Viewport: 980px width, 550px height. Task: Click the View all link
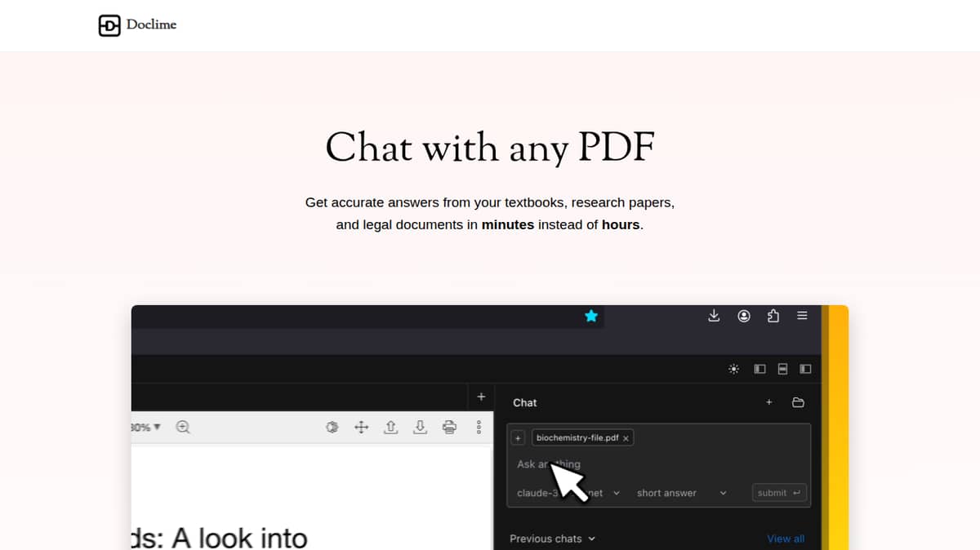coord(786,539)
